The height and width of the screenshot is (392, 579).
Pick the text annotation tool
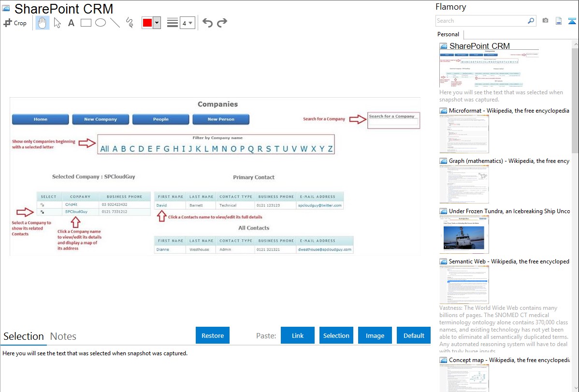point(71,23)
